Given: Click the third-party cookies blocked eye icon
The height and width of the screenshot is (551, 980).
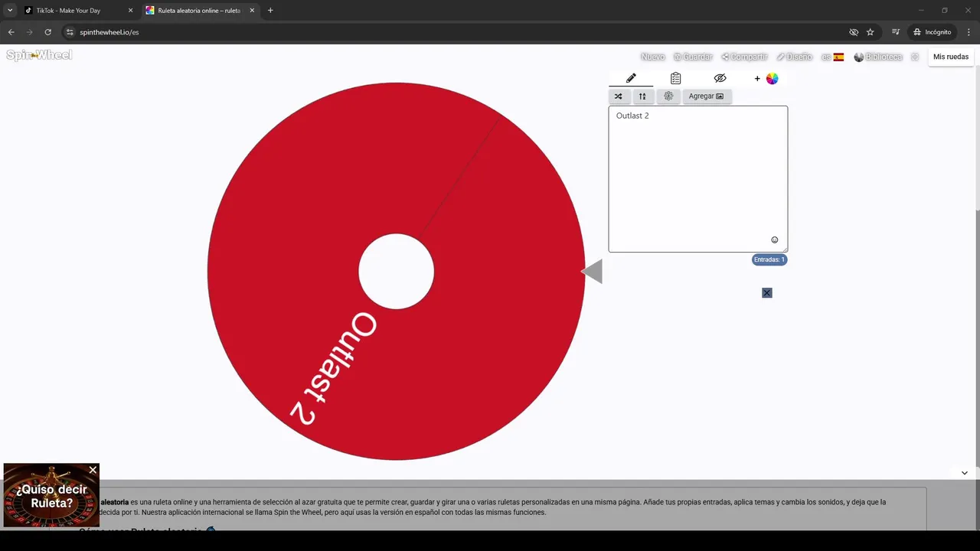Looking at the screenshot, I should point(854,32).
